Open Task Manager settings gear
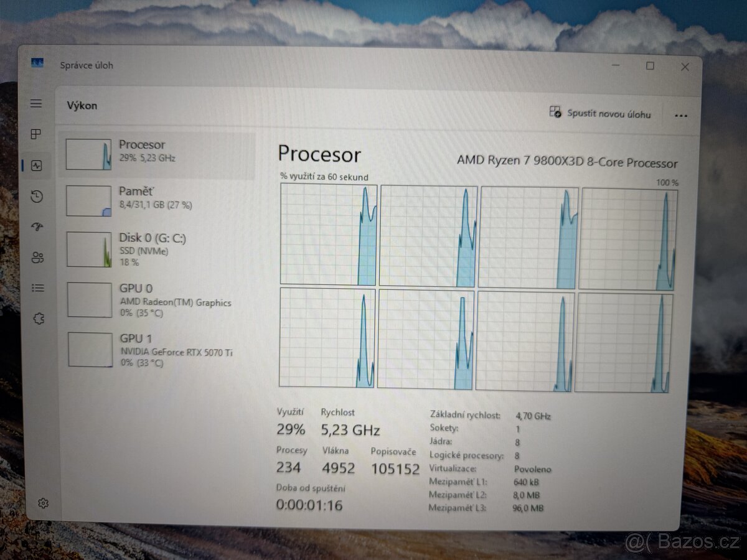The height and width of the screenshot is (560, 747). (x=43, y=503)
